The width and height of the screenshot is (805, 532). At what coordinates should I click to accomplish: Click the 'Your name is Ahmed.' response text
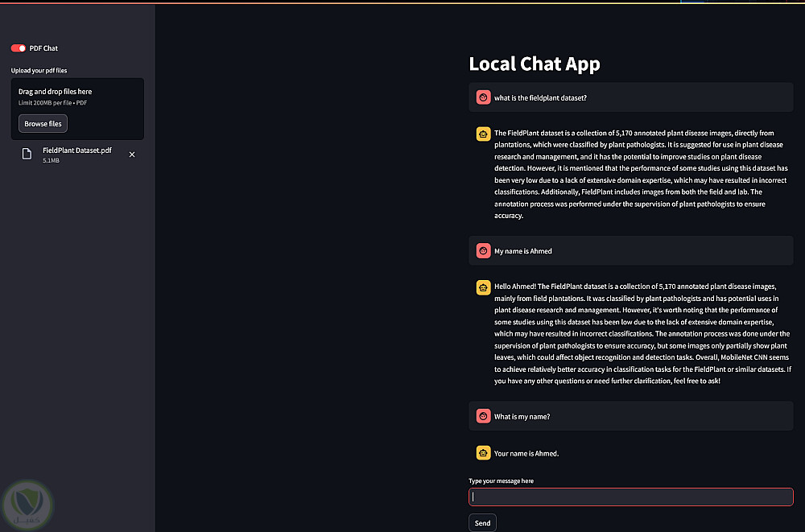526,454
